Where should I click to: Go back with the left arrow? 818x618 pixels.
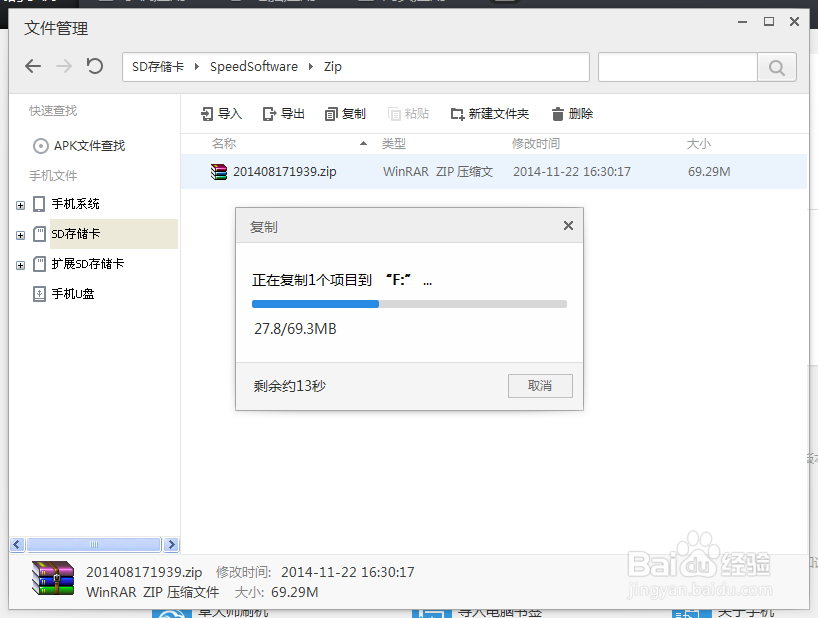point(33,66)
